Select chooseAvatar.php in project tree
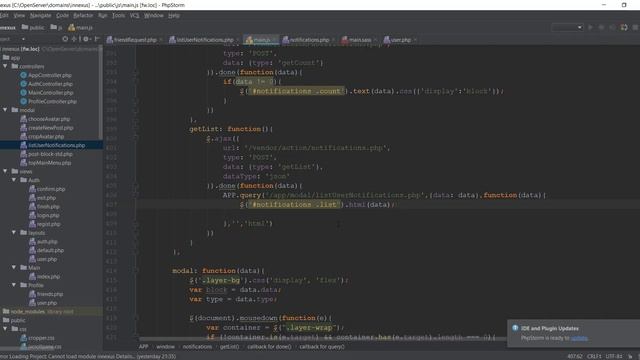Image resolution: width=640 pixels, height=360 pixels. [x=45, y=119]
